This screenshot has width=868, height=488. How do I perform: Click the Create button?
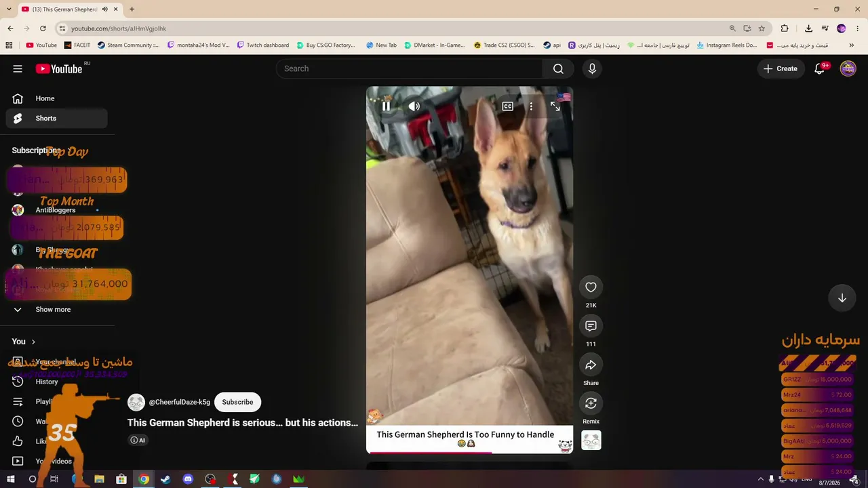tap(781, 68)
